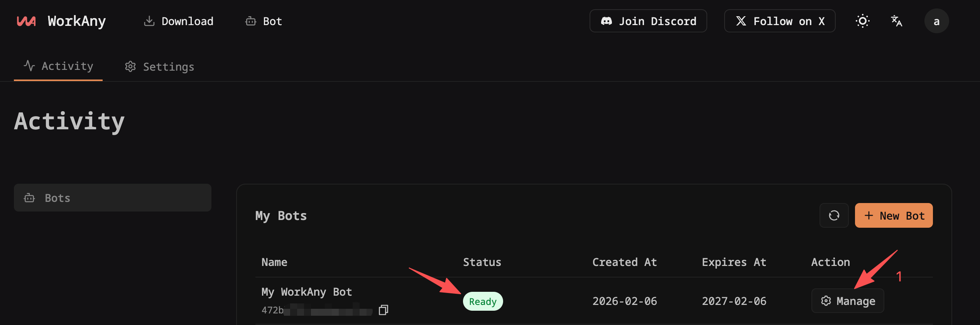
Task: Click the My WorkAny Bot name
Action: [307, 292]
